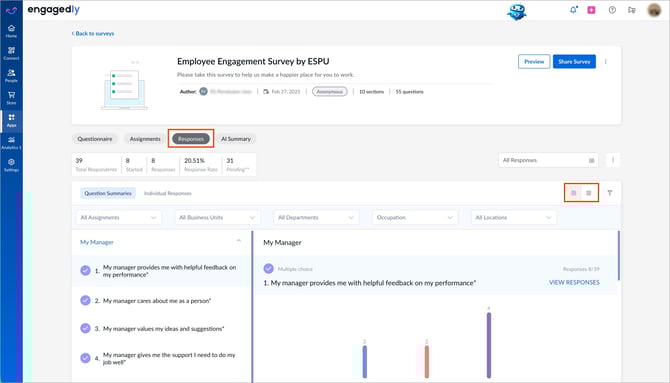Click the pink plus quick-add icon
670x383 pixels.
click(591, 9)
